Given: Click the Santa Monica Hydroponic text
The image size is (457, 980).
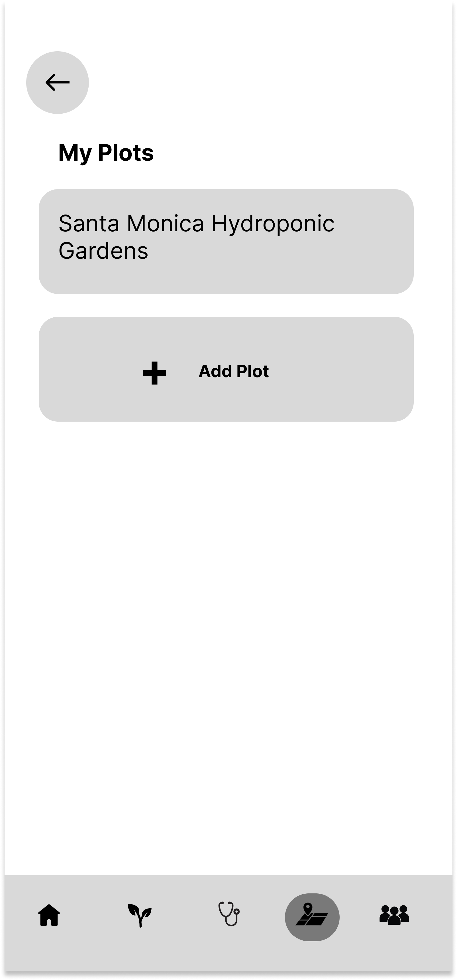Looking at the screenshot, I should click(196, 223).
